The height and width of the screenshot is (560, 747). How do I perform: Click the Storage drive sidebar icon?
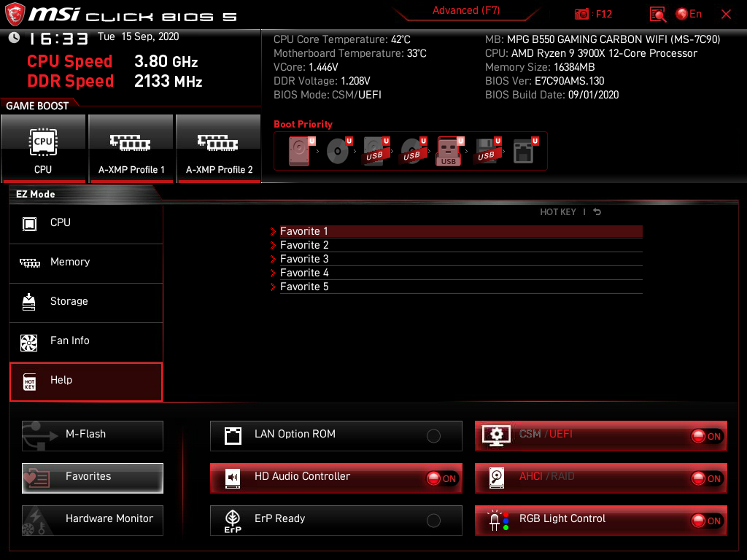(x=29, y=302)
